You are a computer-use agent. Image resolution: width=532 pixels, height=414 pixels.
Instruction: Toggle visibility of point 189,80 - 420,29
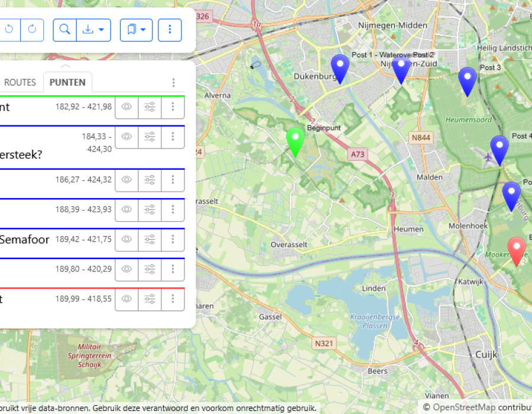(126, 269)
